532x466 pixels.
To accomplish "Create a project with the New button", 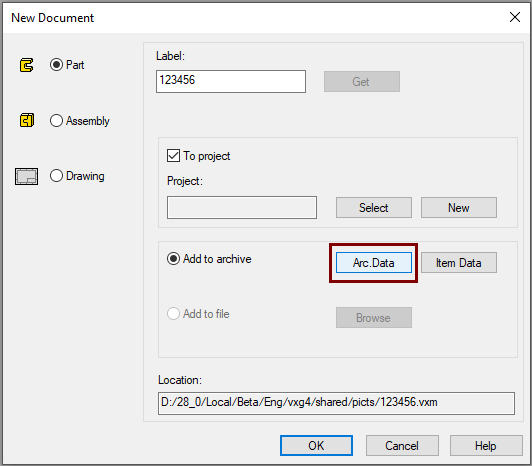I will pyautogui.click(x=459, y=207).
